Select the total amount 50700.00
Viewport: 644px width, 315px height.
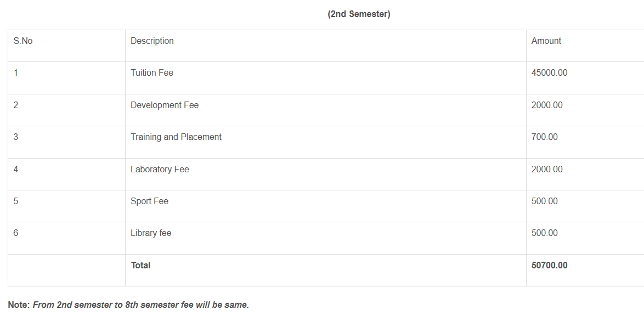tap(549, 266)
